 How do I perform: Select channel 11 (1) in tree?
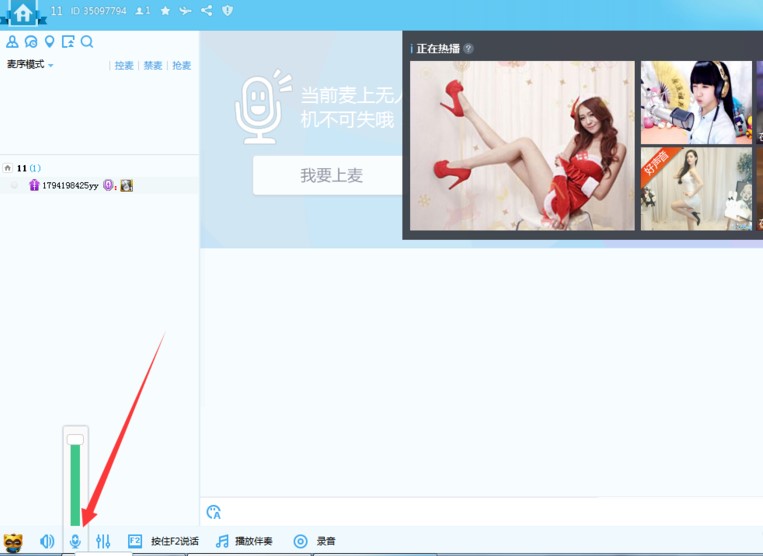29,168
